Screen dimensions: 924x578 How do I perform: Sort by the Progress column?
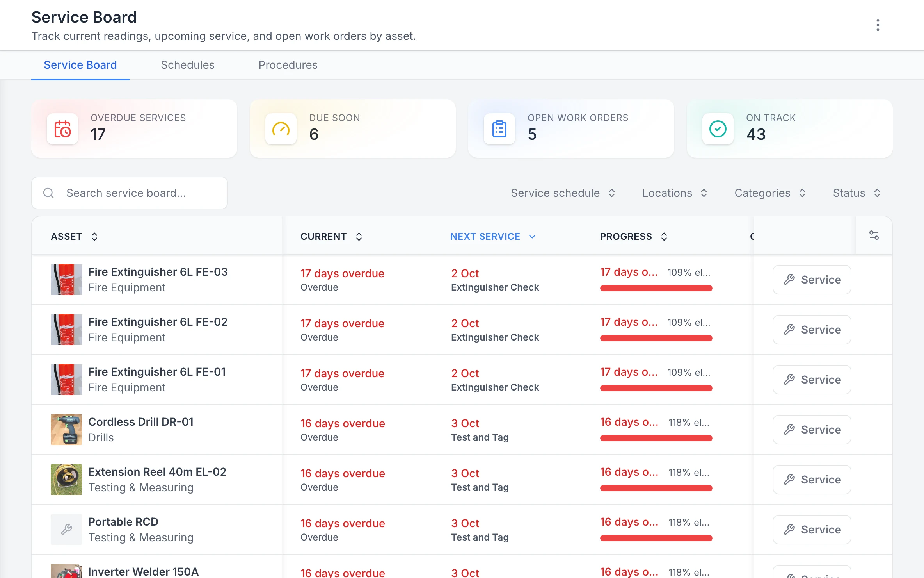[x=634, y=236]
